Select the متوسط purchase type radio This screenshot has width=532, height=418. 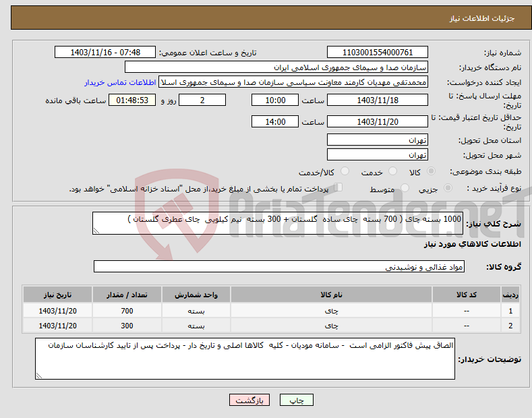pos(405,187)
